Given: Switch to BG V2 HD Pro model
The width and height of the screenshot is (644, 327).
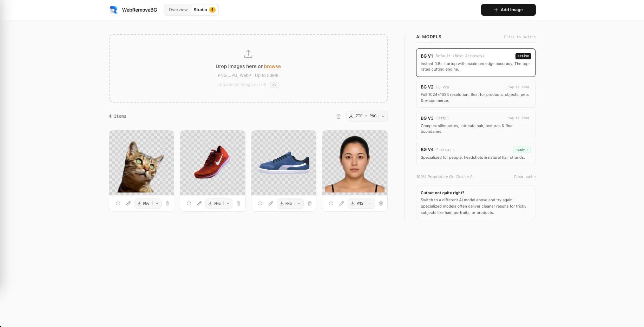Looking at the screenshot, I should tap(476, 94).
